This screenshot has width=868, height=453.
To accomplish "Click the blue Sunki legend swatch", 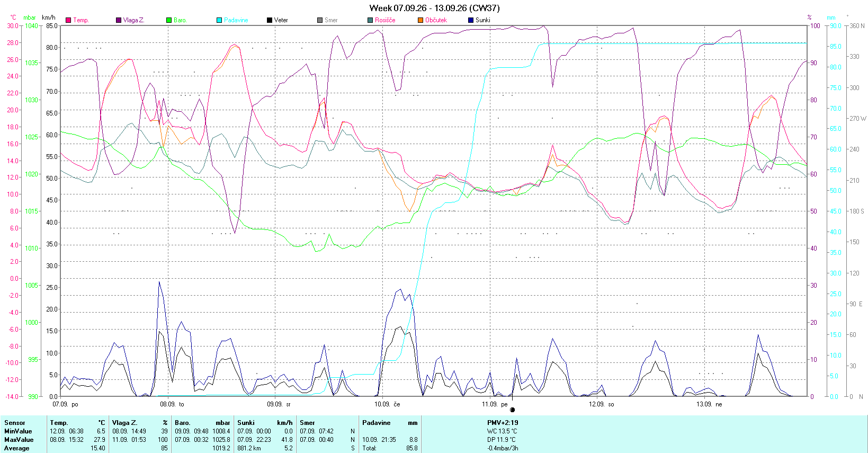I will (x=471, y=20).
